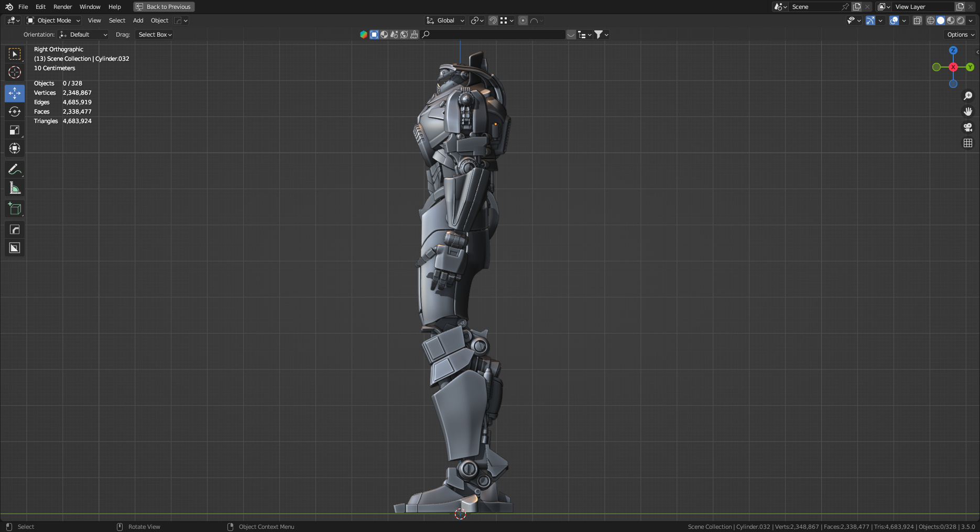Click the highlighted object square filter icon
The image size is (980, 532).
374,35
